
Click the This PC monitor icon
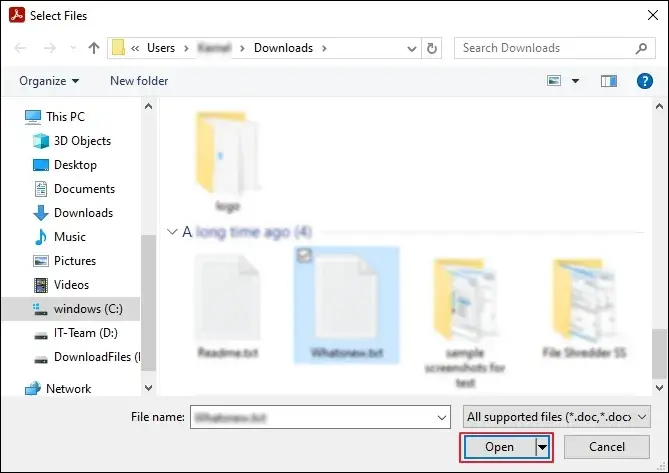33,116
